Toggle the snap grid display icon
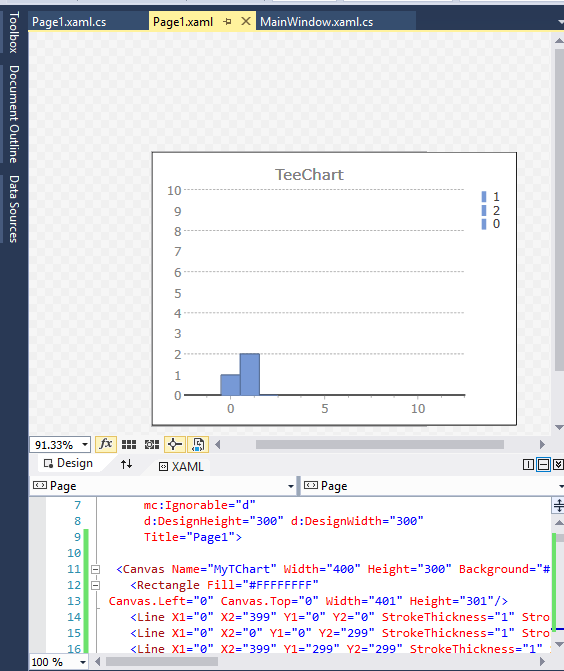564x671 pixels. tap(129, 445)
